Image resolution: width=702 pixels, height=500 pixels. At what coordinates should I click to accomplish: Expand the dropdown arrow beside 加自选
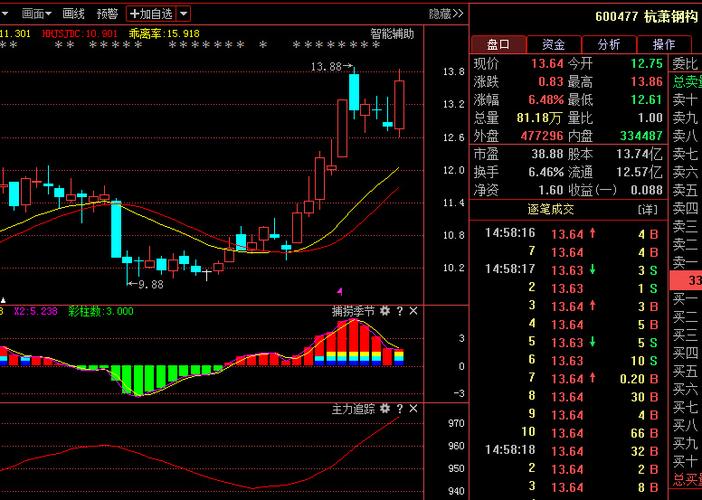(184, 14)
